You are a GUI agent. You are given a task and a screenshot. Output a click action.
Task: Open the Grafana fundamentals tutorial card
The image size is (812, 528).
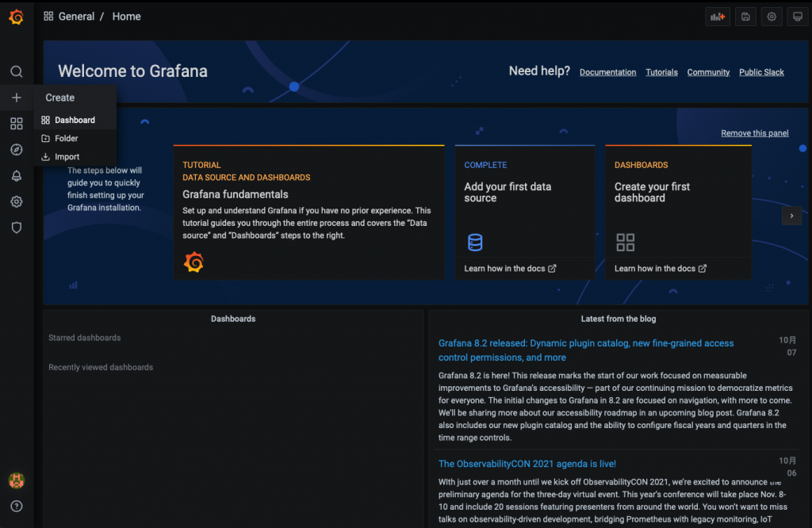(308, 212)
